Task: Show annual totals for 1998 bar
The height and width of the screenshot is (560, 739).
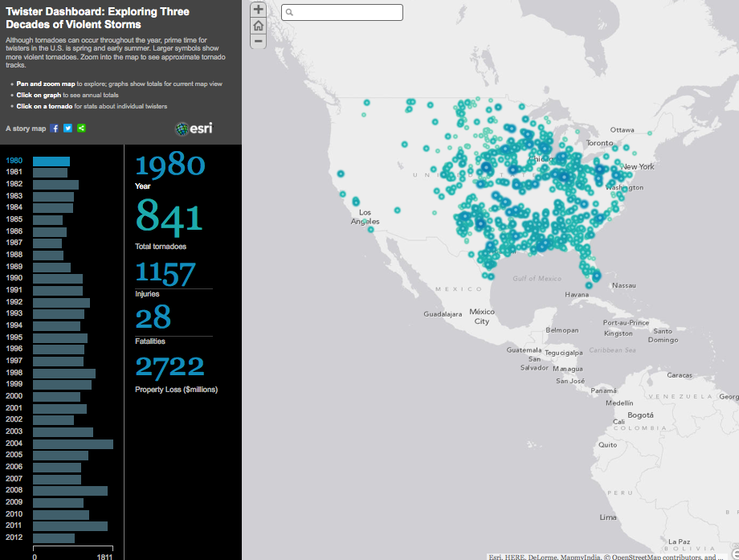Action: click(x=63, y=374)
